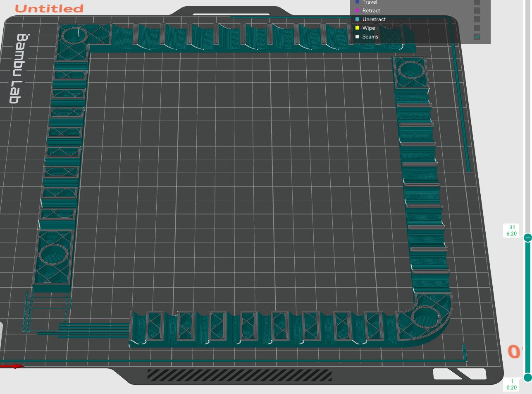
Task: Turn on the Retract checkbox
Action: (x=477, y=11)
